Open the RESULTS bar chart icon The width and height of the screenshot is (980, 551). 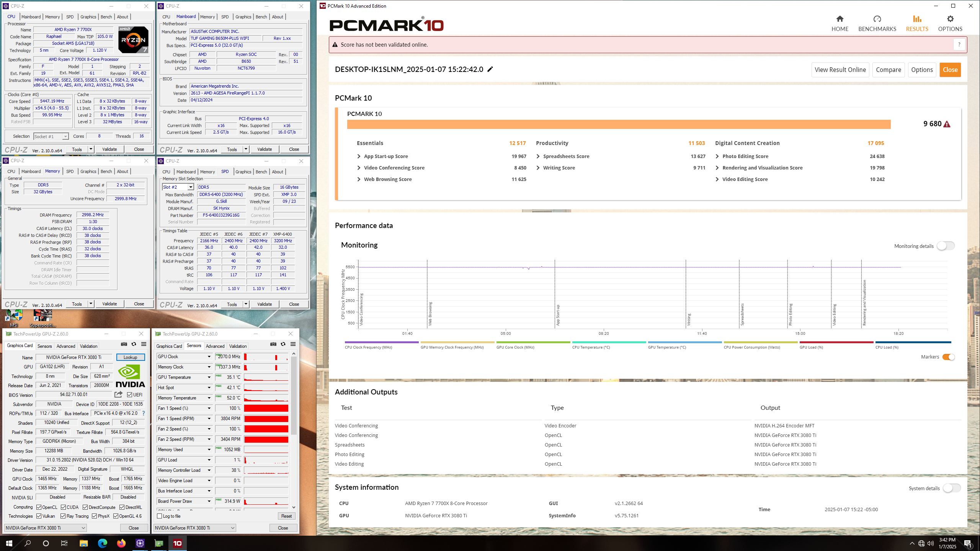(x=917, y=19)
